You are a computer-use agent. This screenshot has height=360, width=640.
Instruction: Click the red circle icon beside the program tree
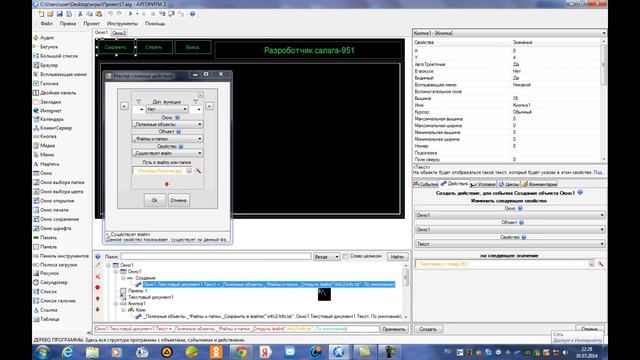pyautogui.click(x=98, y=287)
